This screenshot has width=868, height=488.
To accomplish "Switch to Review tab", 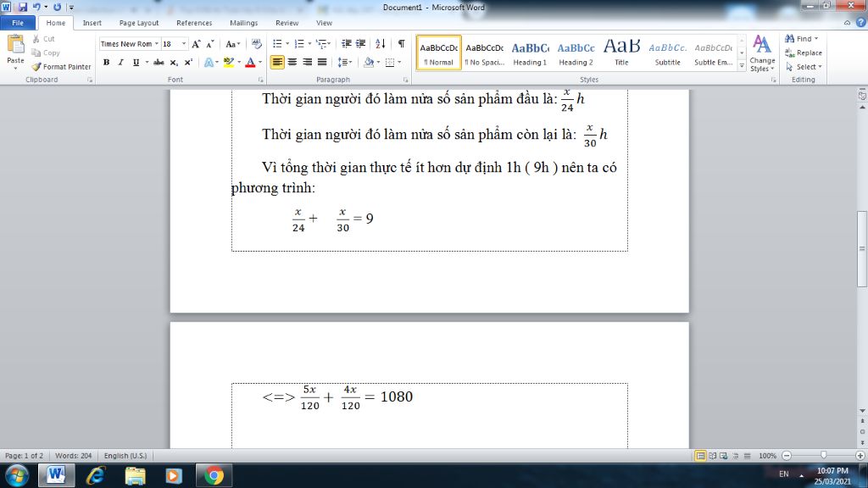I will [287, 23].
